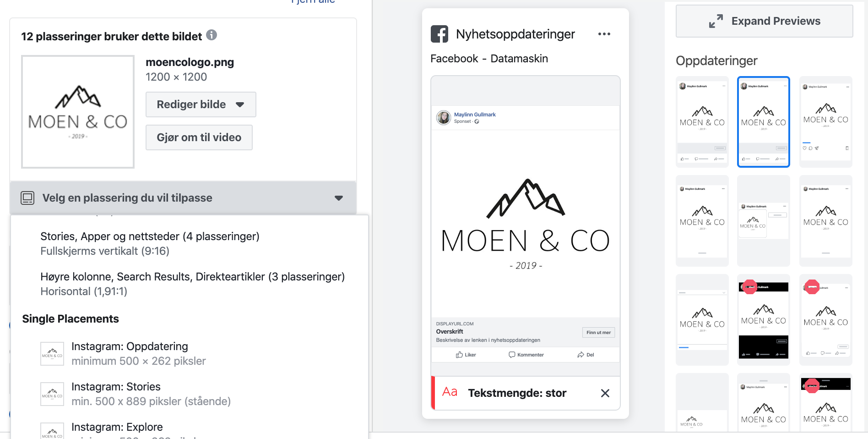Click the Liker thumbs-up icon in preview
The image size is (868, 439).
click(459, 355)
